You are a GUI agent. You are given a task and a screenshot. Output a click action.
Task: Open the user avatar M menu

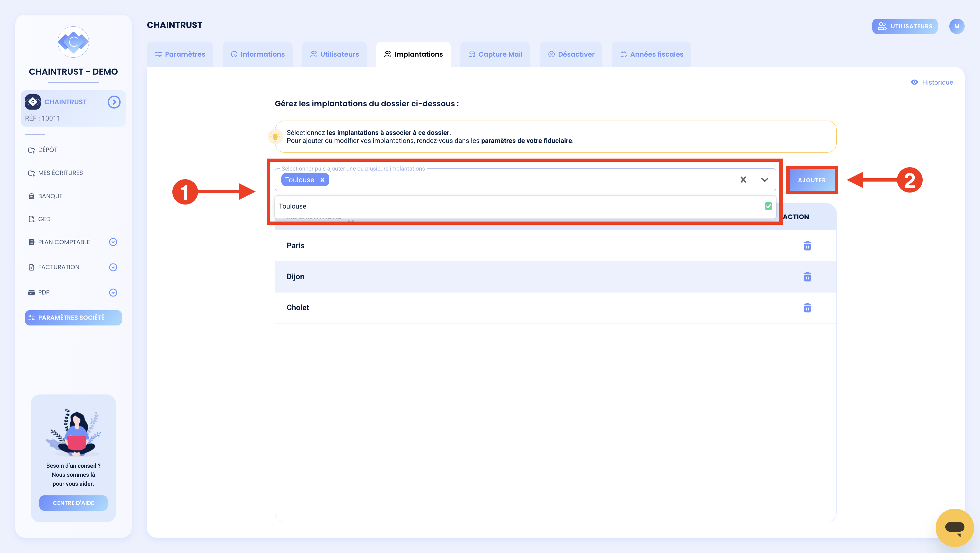point(957,26)
